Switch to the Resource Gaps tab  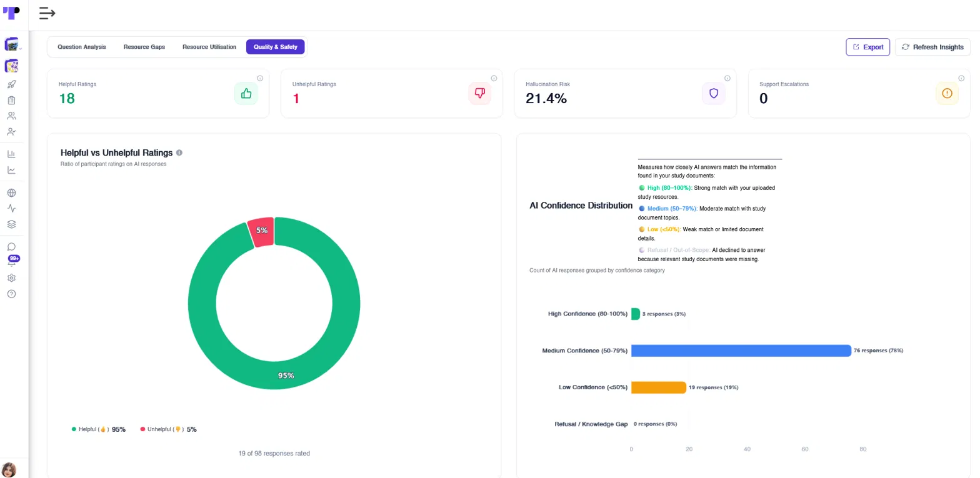tap(144, 47)
